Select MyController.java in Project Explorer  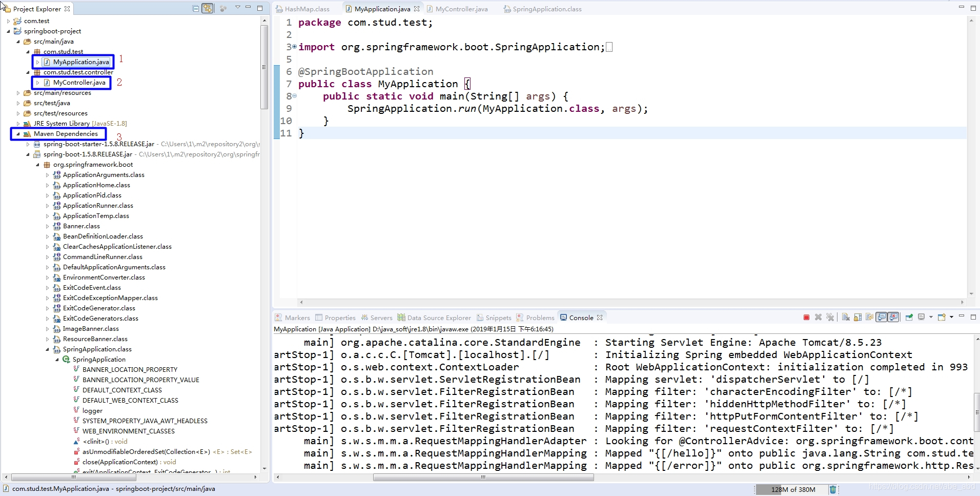point(79,83)
